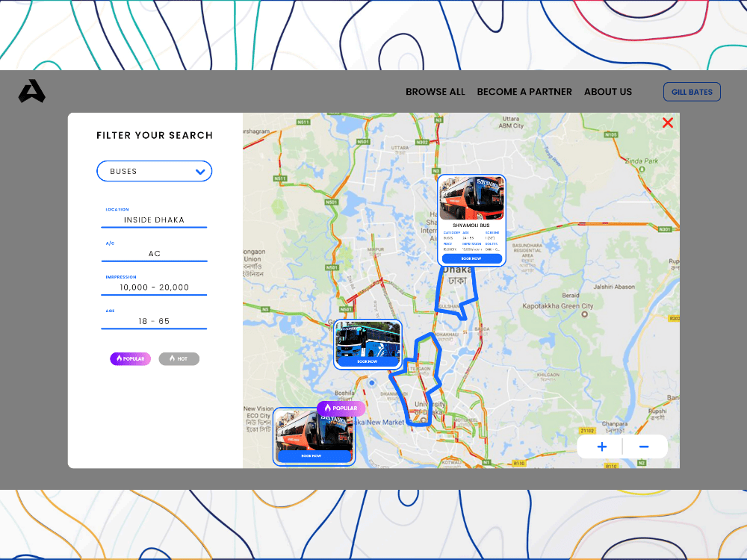This screenshot has width=747, height=560.
Task: Open the Shyamoli Bus photo thumbnail
Action: [471, 199]
